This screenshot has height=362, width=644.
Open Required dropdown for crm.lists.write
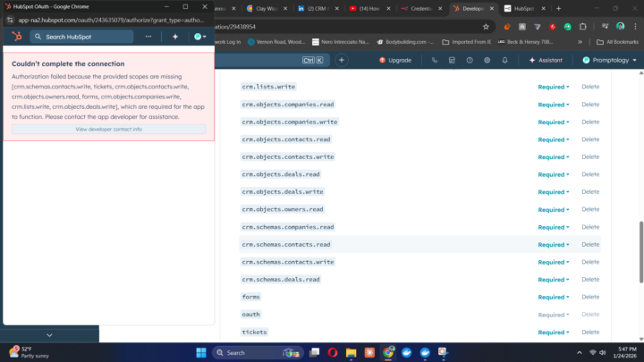click(554, 87)
